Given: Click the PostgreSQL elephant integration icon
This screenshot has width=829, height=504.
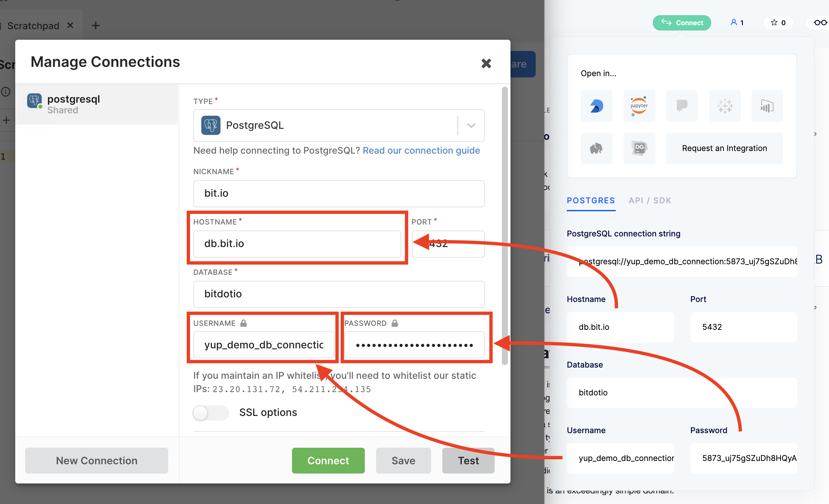Looking at the screenshot, I should pos(596,148).
